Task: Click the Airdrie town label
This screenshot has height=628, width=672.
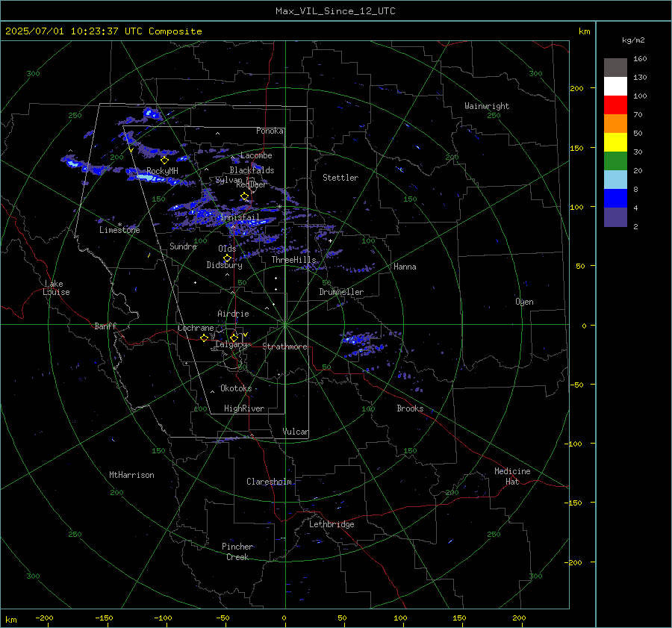Action: [x=233, y=314]
